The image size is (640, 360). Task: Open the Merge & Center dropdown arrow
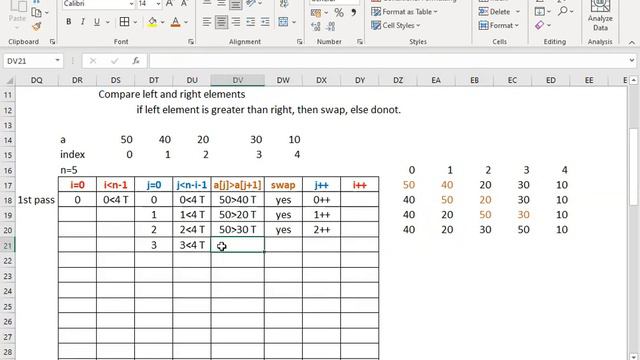(294, 22)
